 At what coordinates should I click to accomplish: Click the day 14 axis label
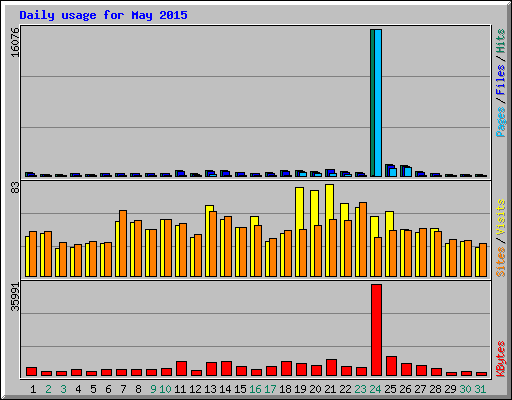coord(225,389)
